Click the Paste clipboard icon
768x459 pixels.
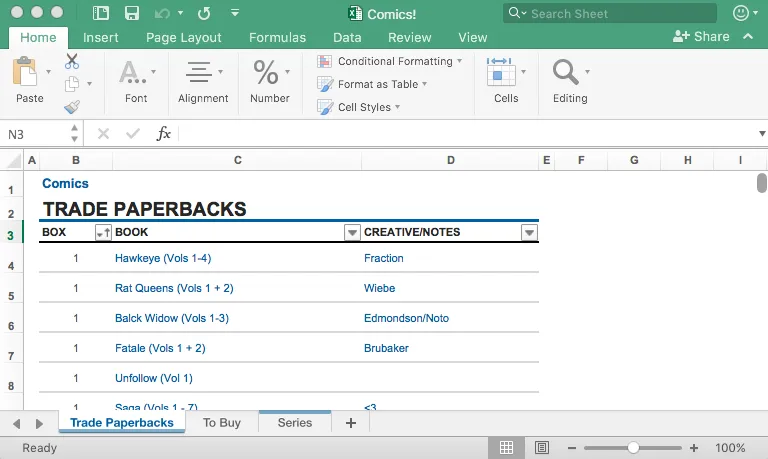[x=25, y=72]
